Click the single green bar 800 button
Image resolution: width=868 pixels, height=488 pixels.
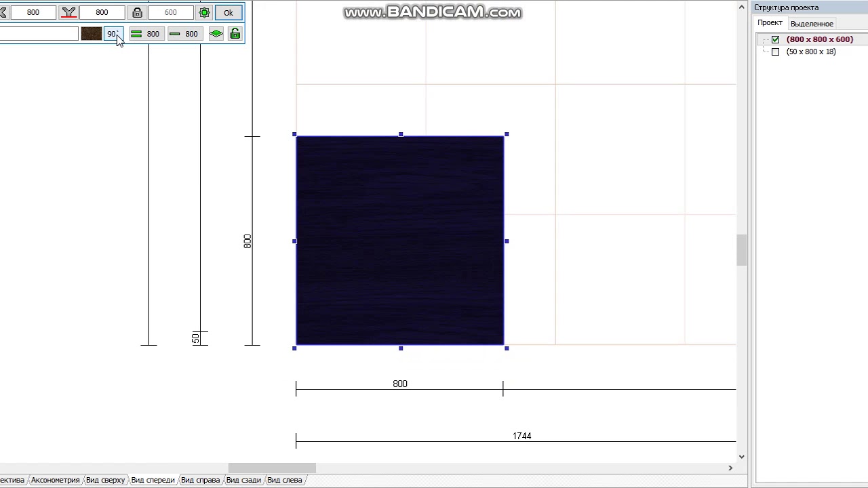pyautogui.click(x=184, y=34)
